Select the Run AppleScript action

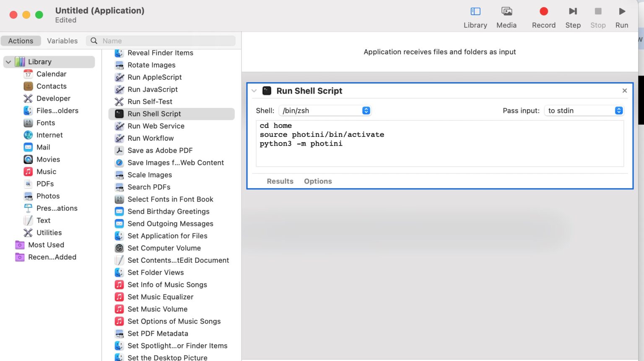155,77
